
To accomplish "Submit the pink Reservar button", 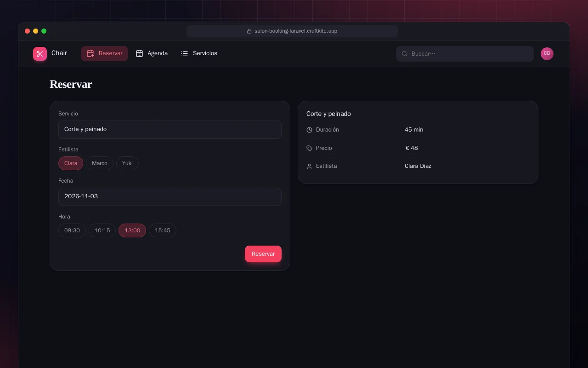I will click(263, 254).
